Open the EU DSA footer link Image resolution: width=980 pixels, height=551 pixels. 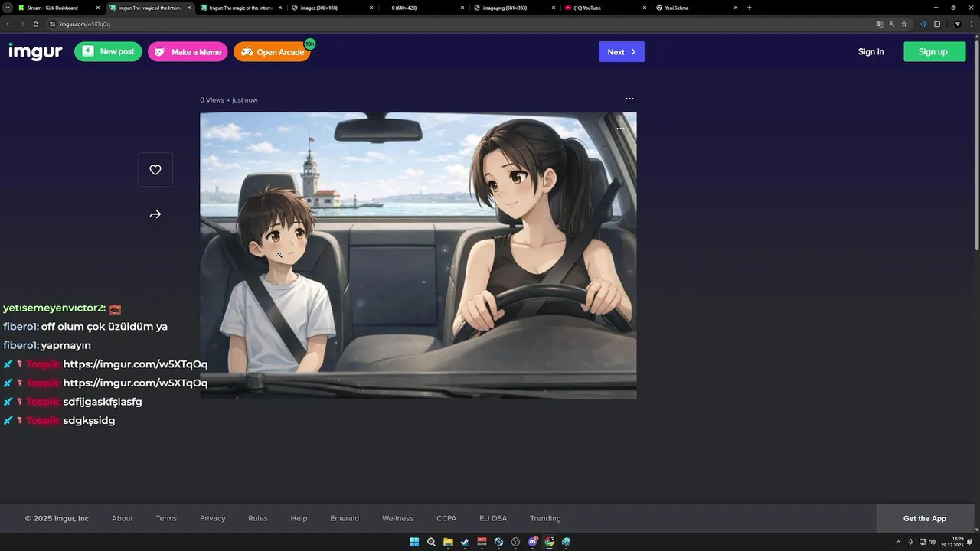coord(493,518)
